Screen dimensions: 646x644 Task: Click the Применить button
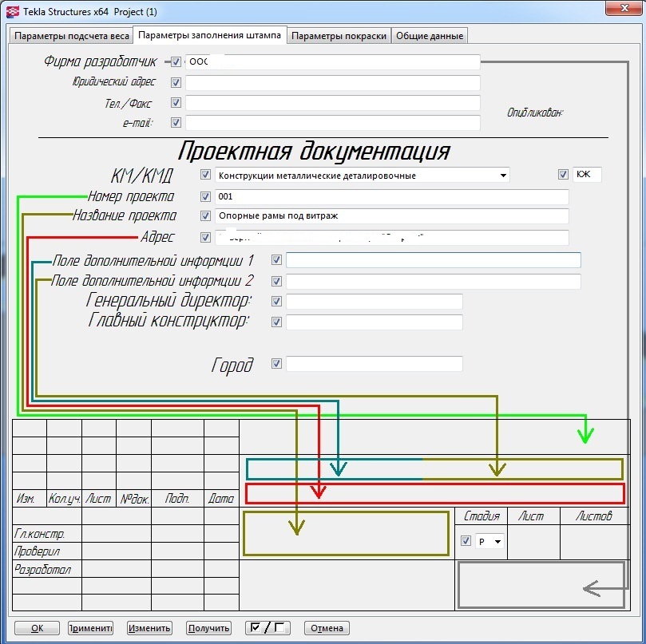(90, 628)
